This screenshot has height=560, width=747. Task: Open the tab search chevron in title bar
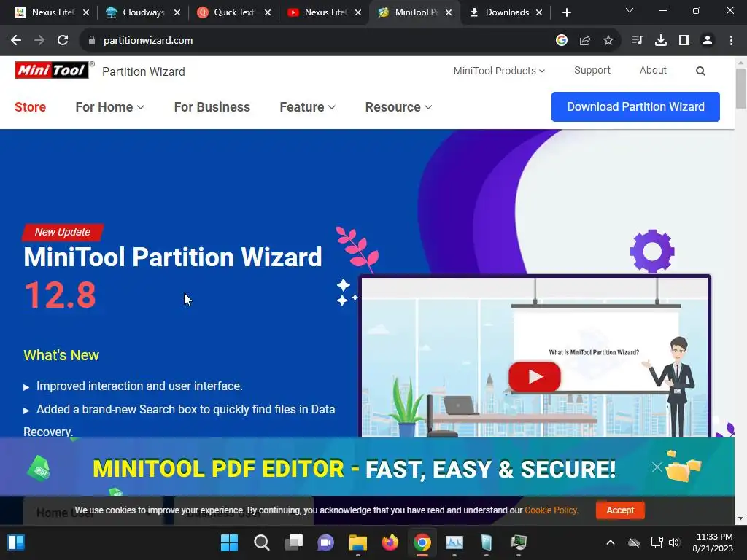coord(630,10)
